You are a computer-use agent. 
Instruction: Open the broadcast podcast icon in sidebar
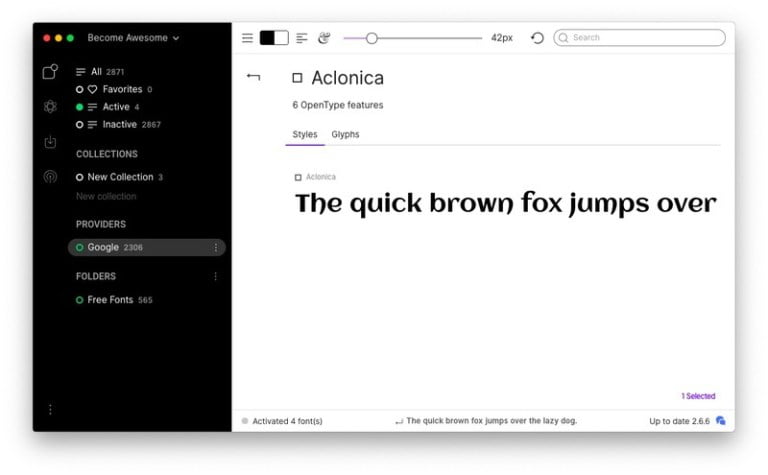(50, 177)
